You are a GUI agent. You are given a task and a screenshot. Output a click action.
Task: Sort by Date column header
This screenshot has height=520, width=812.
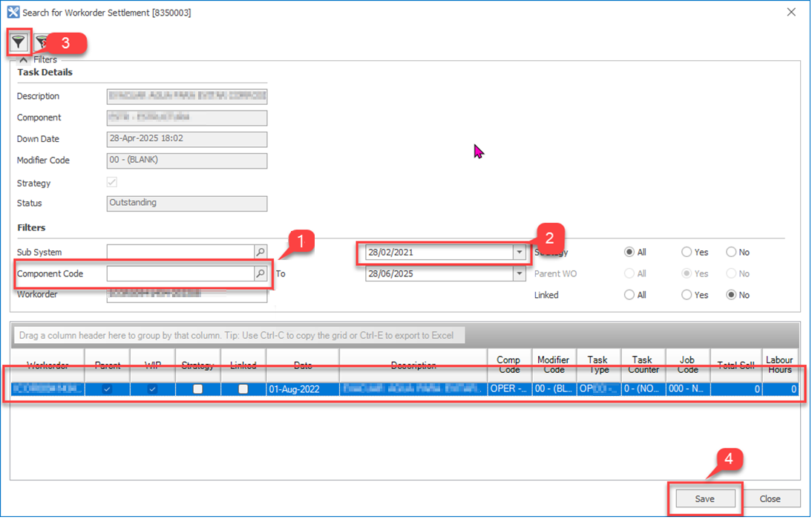click(303, 365)
